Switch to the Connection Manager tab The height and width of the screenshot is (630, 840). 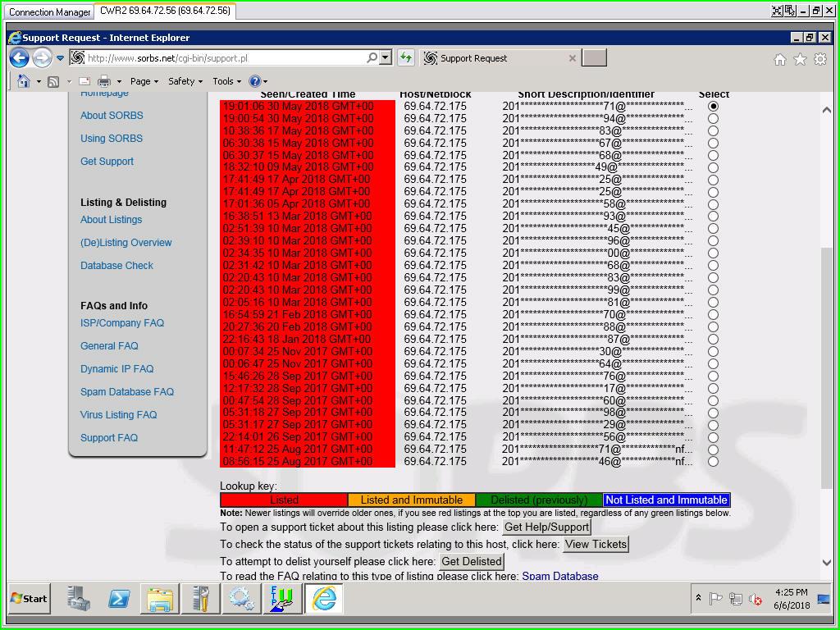pos(50,11)
